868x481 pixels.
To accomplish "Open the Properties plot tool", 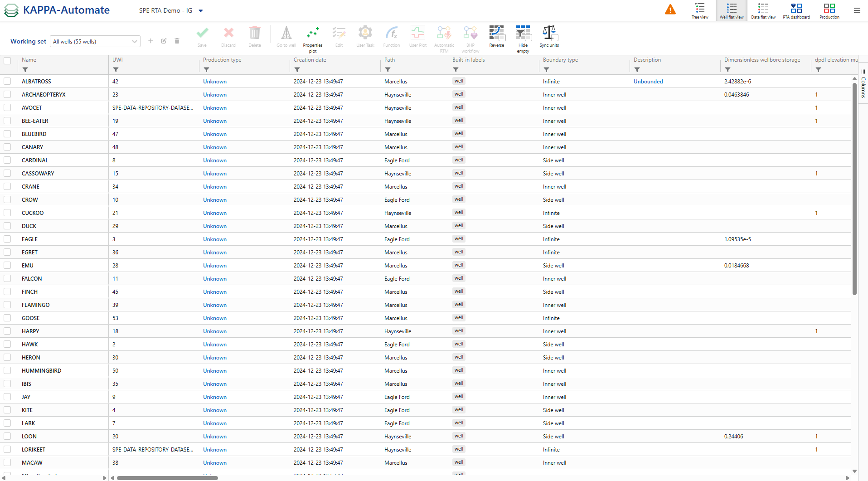I will pos(312,36).
